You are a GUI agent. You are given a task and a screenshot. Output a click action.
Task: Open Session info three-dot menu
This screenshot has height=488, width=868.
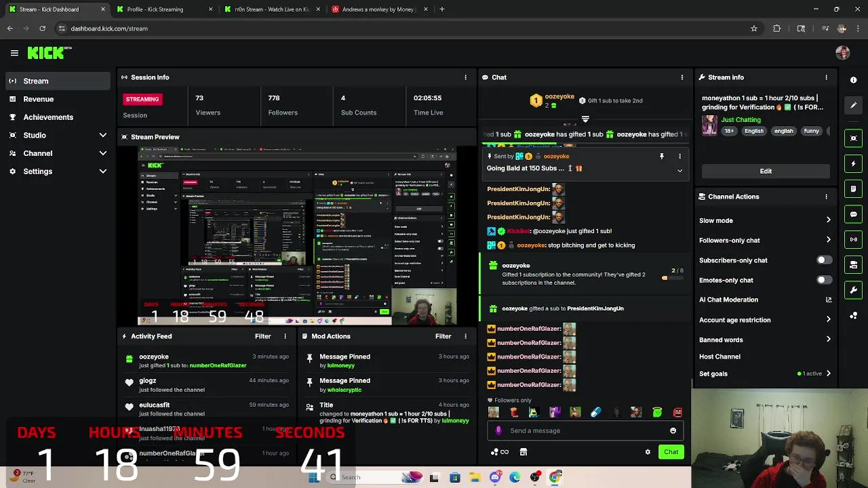click(x=465, y=77)
